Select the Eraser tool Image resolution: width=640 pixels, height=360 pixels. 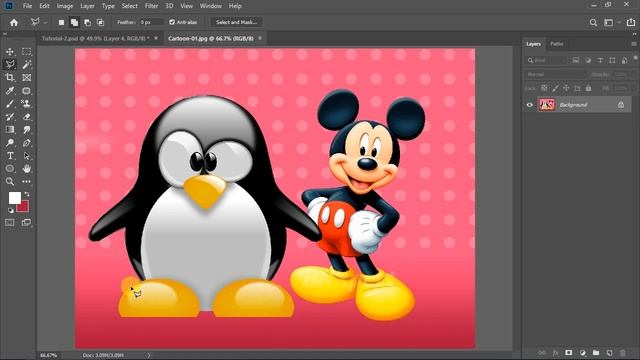pyautogui.click(x=27, y=117)
